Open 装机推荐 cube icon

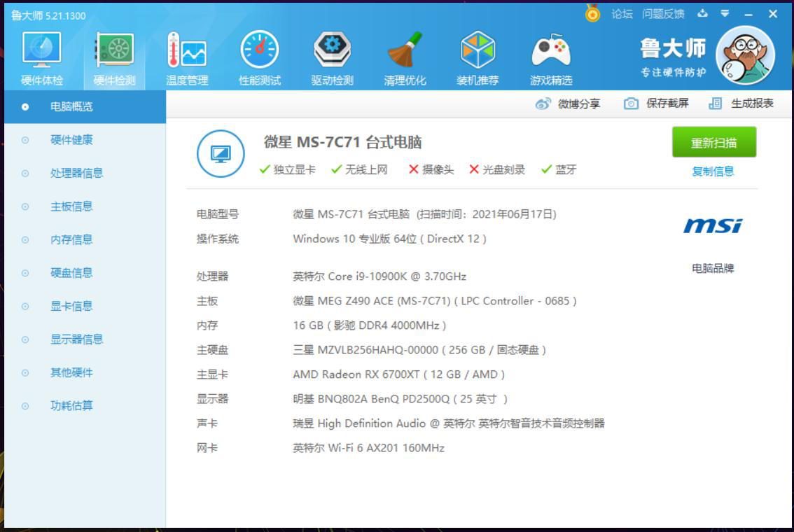[x=478, y=57]
